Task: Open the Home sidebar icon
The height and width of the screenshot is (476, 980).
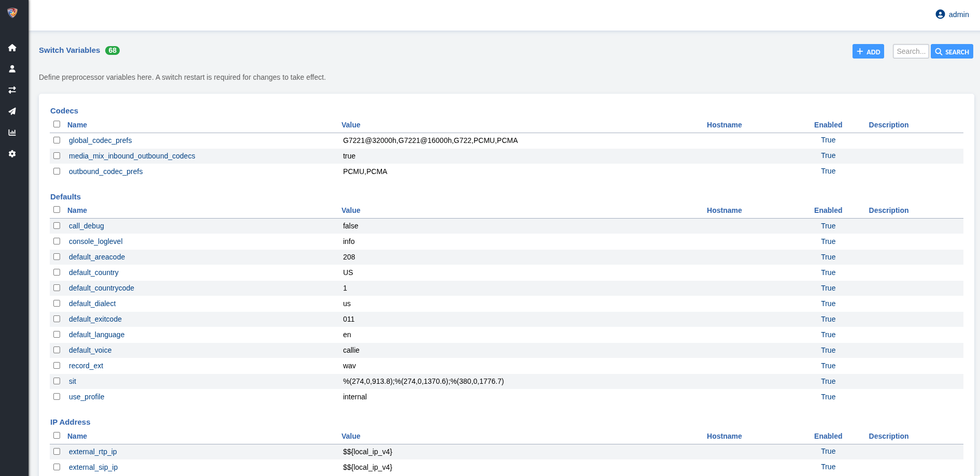Action: point(12,48)
